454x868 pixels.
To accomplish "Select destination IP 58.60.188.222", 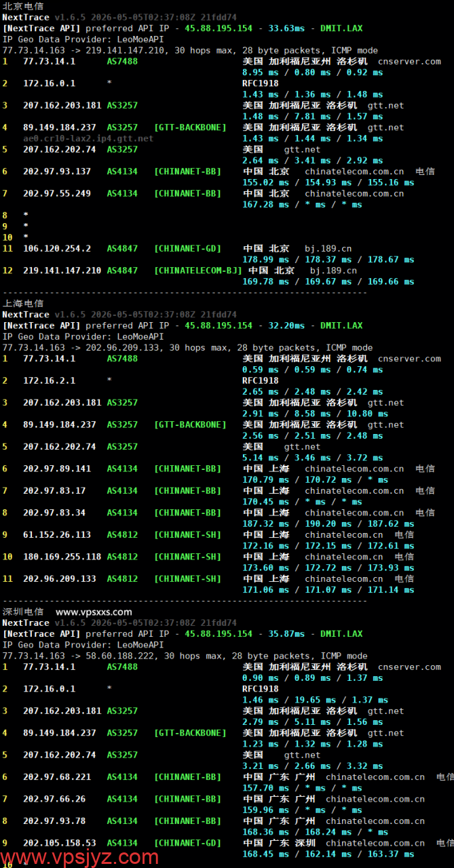I will pyautogui.click(x=119, y=656).
